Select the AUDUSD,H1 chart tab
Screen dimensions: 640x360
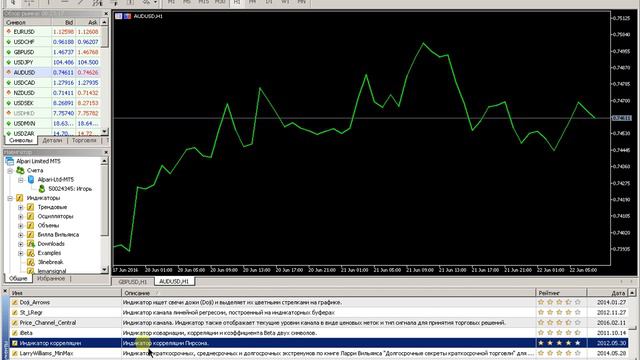[x=174, y=282]
